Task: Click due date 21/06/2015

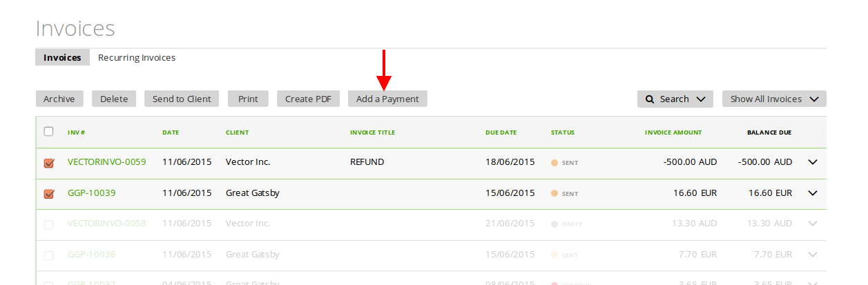Action: tap(510, 224)
